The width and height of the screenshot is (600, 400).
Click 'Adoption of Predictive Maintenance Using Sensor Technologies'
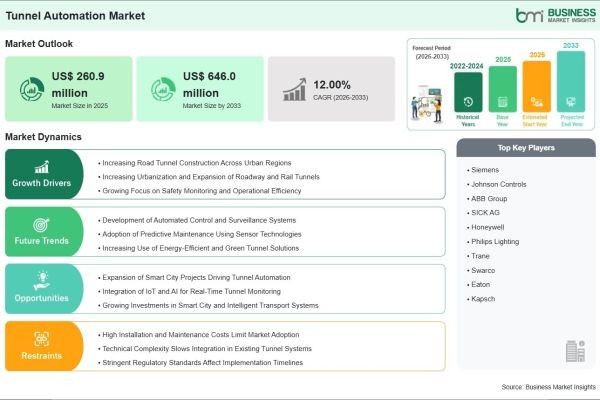(200, 234)
